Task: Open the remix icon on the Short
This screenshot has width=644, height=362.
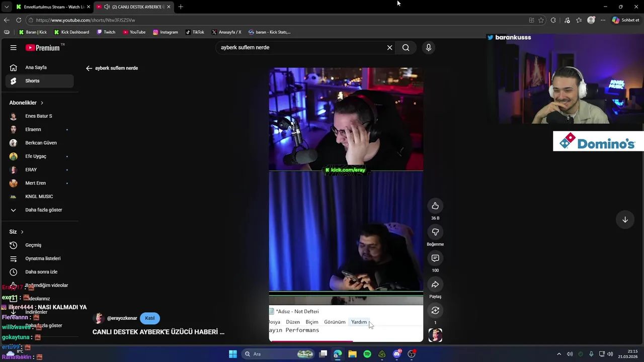Action: point(435,310)
